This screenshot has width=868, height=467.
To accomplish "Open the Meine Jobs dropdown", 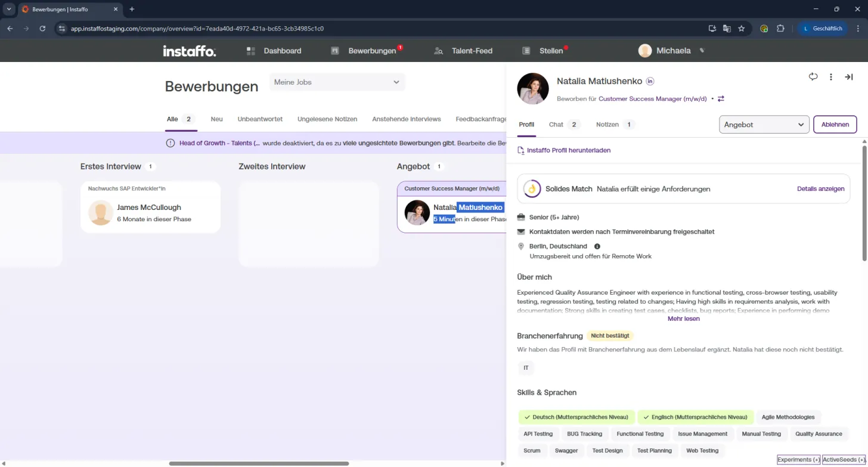I will (x=337, y=82).
